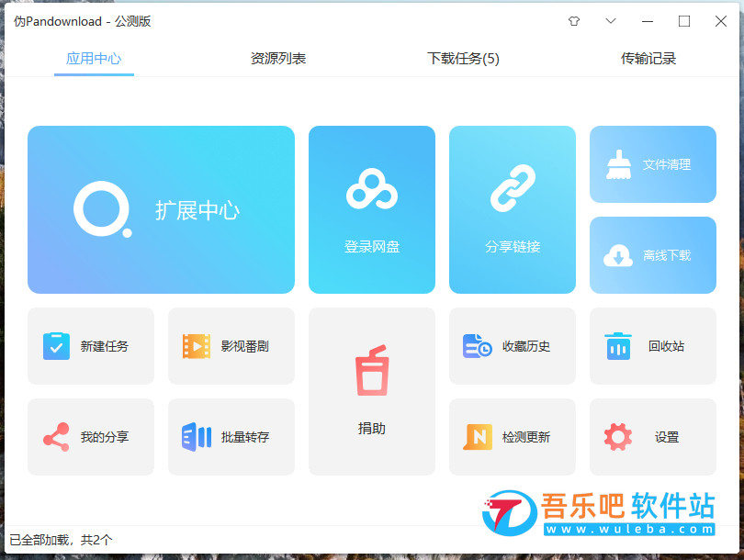Click the film strip icon for 影视番剧

pyautogui.click(x=197, y=346)
